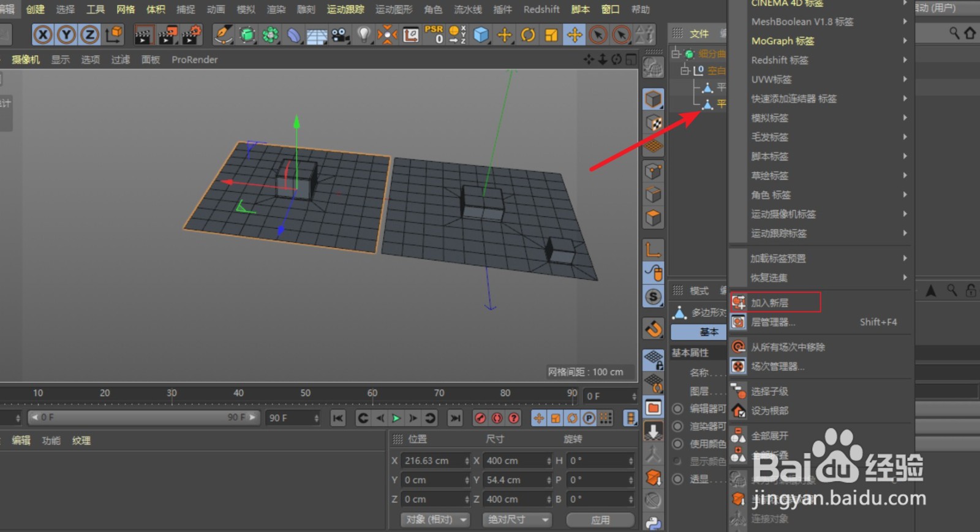Toggle the X axis lock
This screenshot has height=532, width=980.
(x=43, y=35)
